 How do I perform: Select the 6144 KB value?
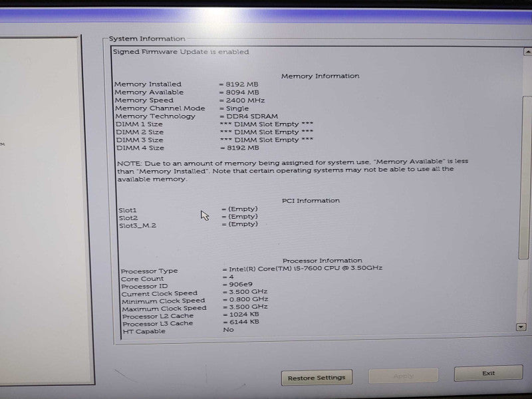(244, 322)
